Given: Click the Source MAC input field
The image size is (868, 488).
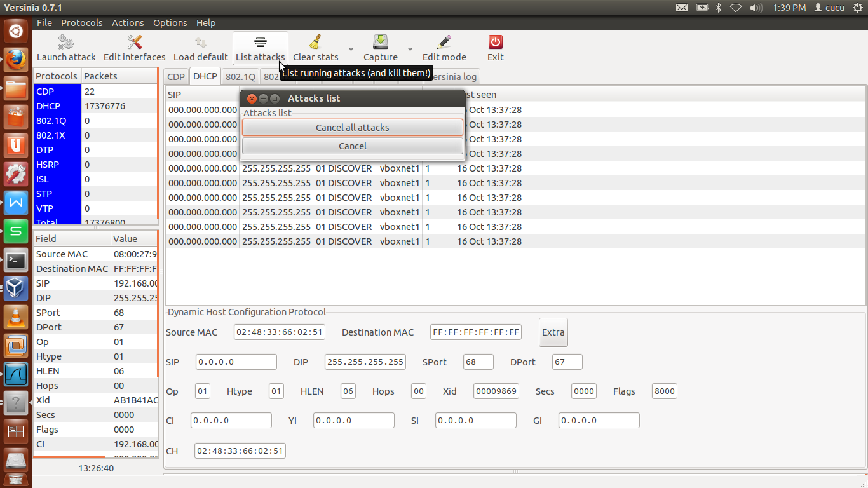Looking at the screenshot, I should point(280,332).
